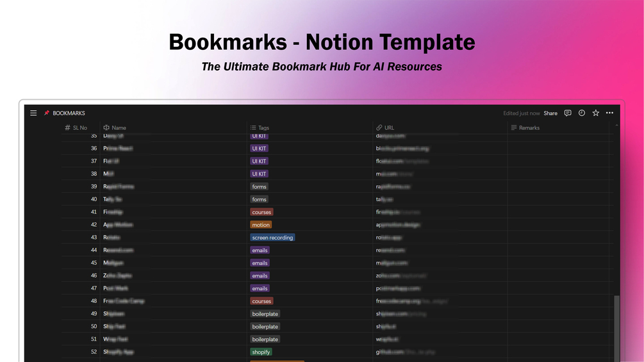
Task: Open the three-dot more options menu
Action: pos(609,113)
